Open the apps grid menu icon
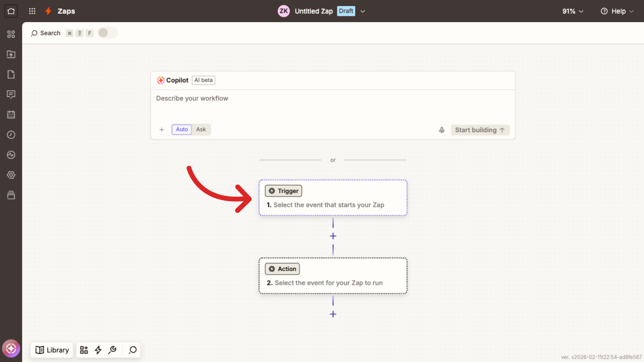644x362 pixels. 32,11
